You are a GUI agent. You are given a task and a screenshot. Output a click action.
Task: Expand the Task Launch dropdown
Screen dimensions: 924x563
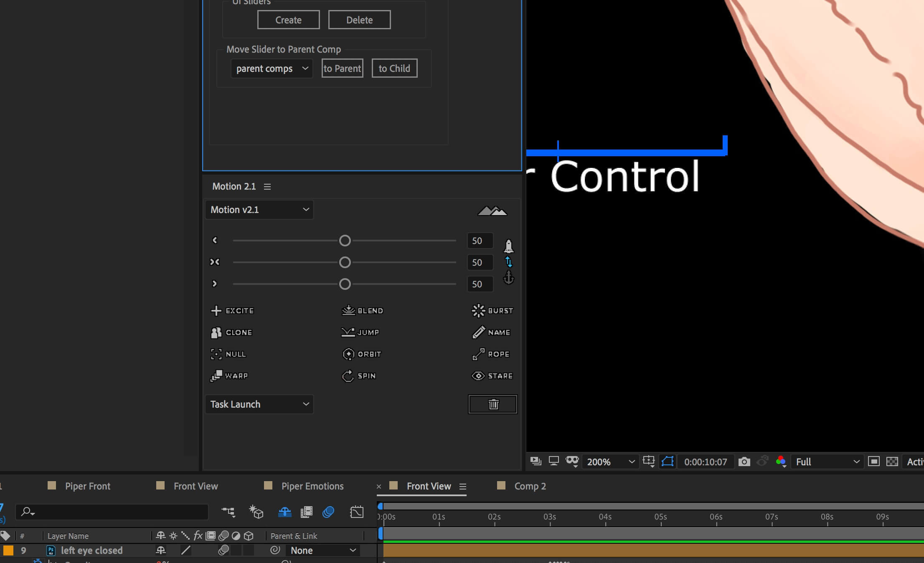pos(259,404)
